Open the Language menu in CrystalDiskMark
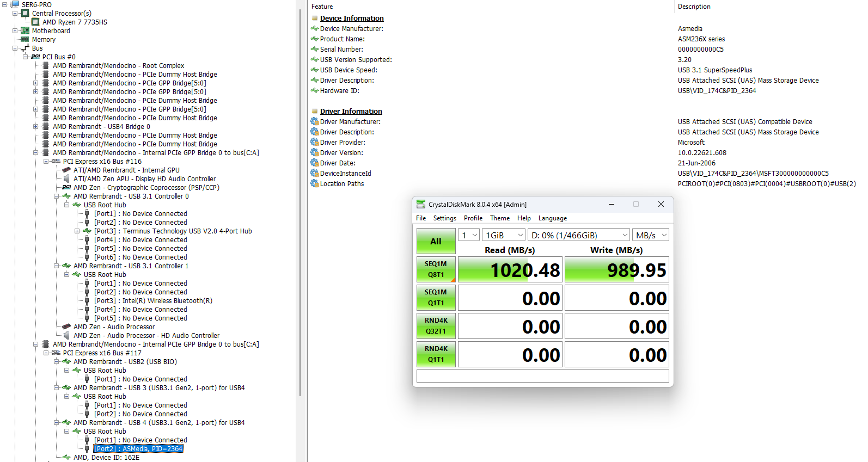Viewport: 868px width, 462px height. click(553, 218)
